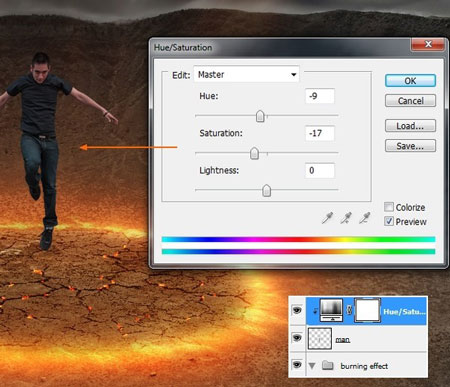Click the Saturation value field showing -17
450x387 pixels.
(320, 133)
